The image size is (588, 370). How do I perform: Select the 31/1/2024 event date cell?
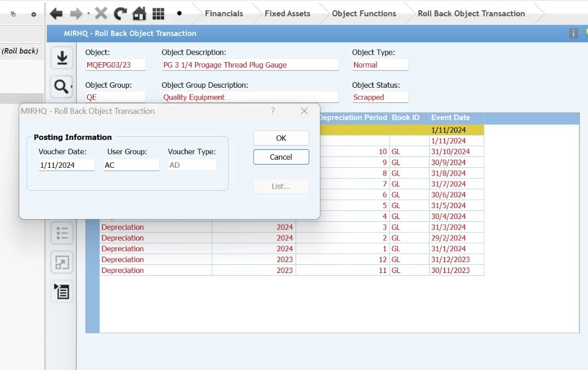pos(457,249)
